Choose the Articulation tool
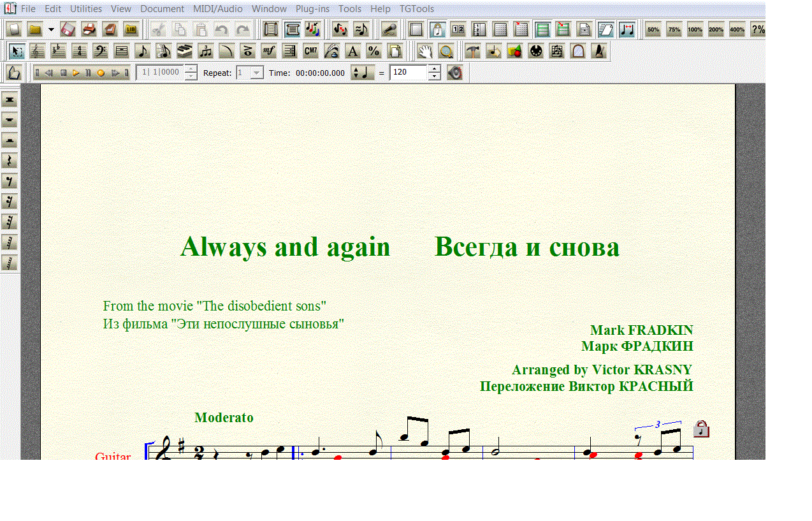 click(x=247, y=51)
